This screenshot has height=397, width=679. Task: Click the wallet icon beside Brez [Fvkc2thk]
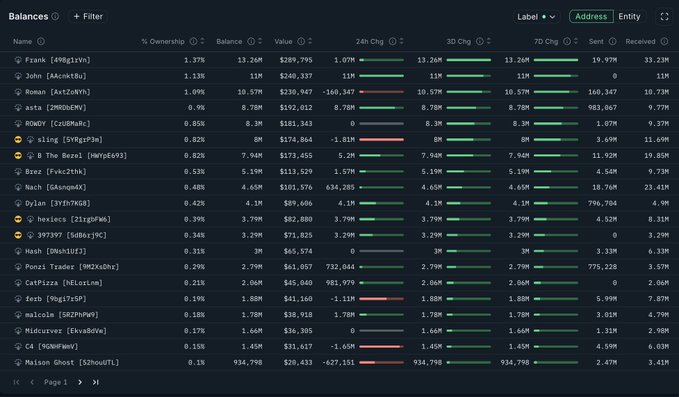(x=18, y=172)
